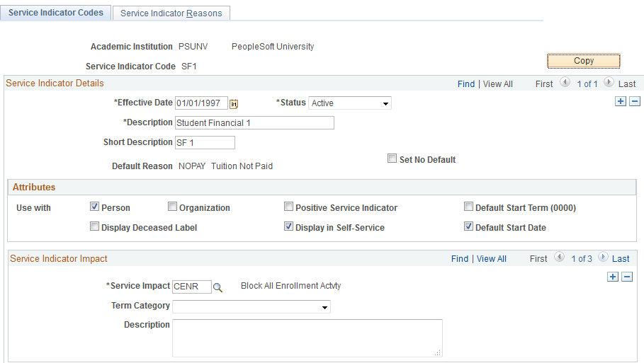Screen dimensions: 644x363
Task: Add a new Service Indicator Details row
Action: point(621,102)
